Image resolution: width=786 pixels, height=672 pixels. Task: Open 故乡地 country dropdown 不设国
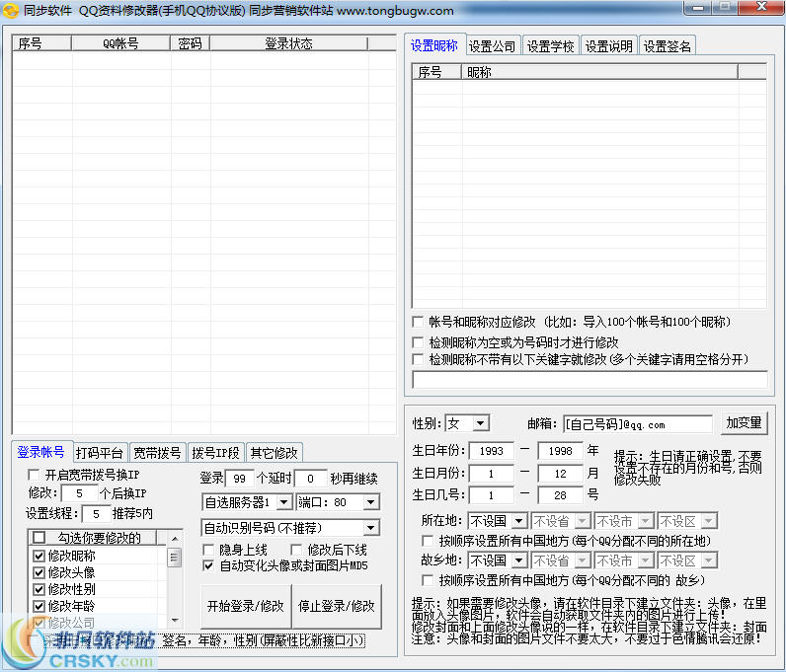click(519, 560)
